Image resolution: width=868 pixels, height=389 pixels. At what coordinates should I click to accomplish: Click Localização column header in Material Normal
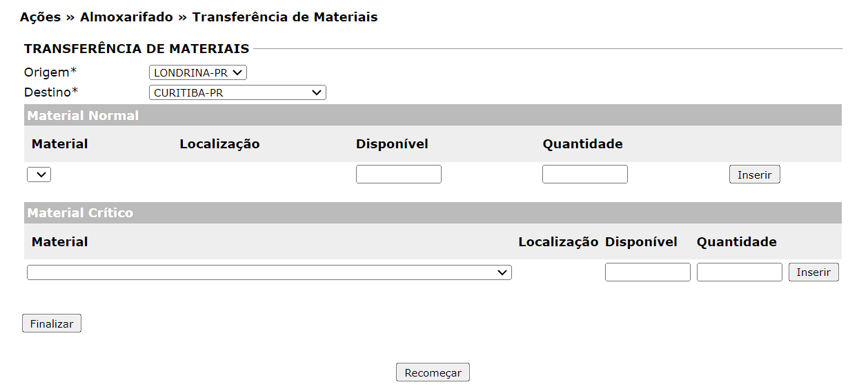[x=219, y=144]
